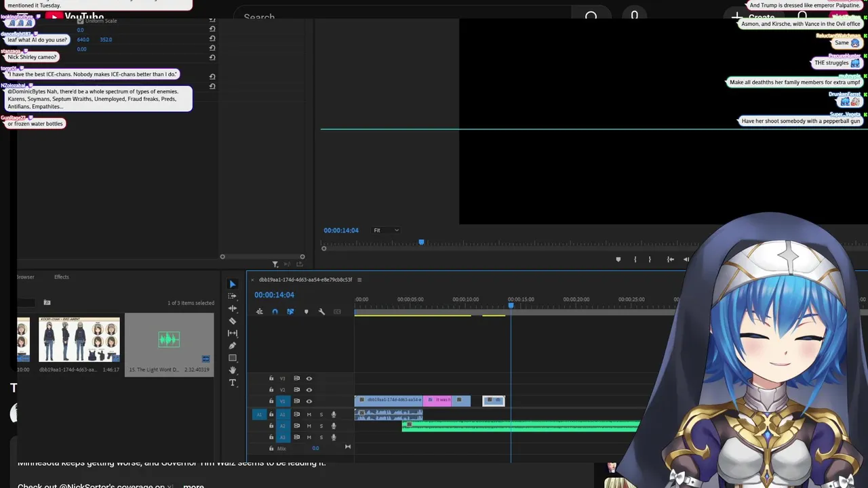Hide video track V3 output
Viewport: 868px width, 488px height.
(x=309, y=378)
